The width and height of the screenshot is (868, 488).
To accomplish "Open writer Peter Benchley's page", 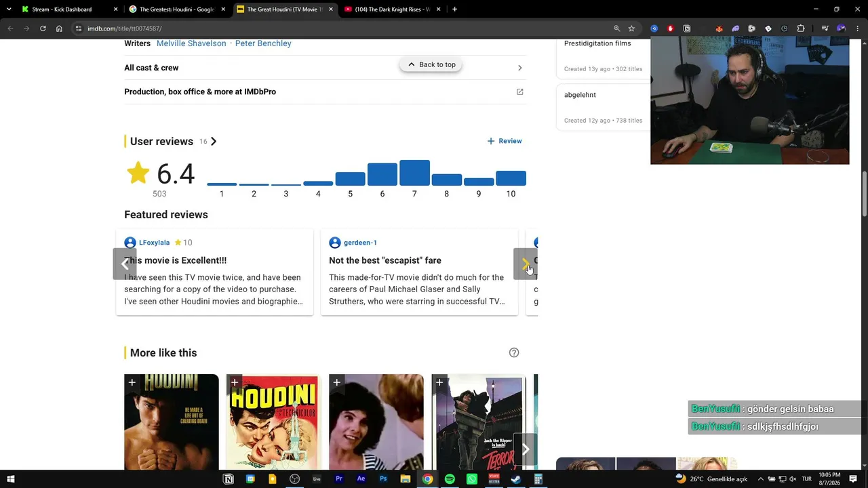I will pos(263,43).
